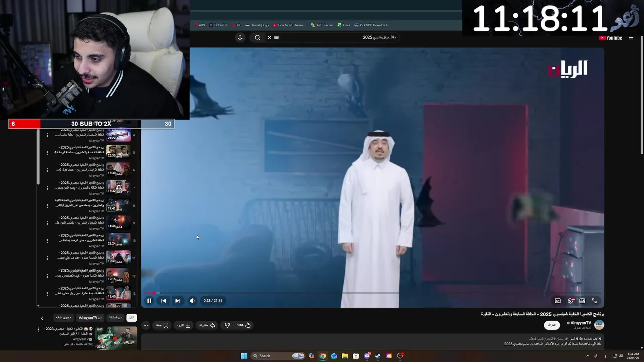Open the How to IRL Stream bookmark
This screenshot has height=362, width=644.
tap(289, 25)
